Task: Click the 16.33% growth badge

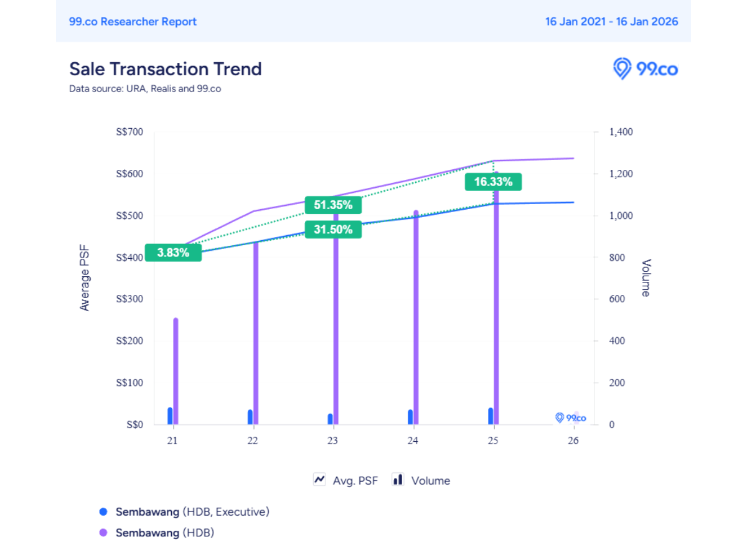Action: [x=493, y=182]
